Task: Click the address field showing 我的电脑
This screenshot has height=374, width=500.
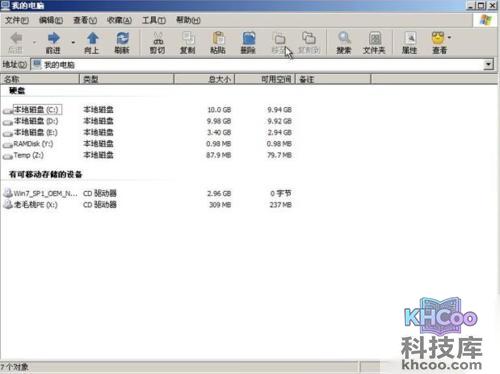Action: [257, 65]
